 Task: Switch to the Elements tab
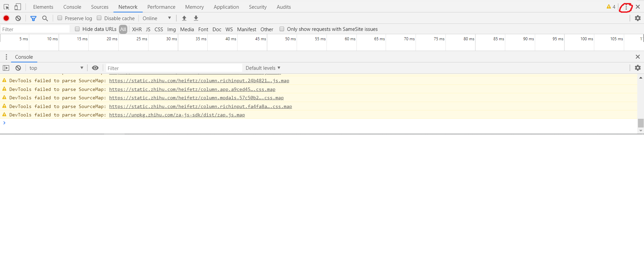click(x=43, y=7)
